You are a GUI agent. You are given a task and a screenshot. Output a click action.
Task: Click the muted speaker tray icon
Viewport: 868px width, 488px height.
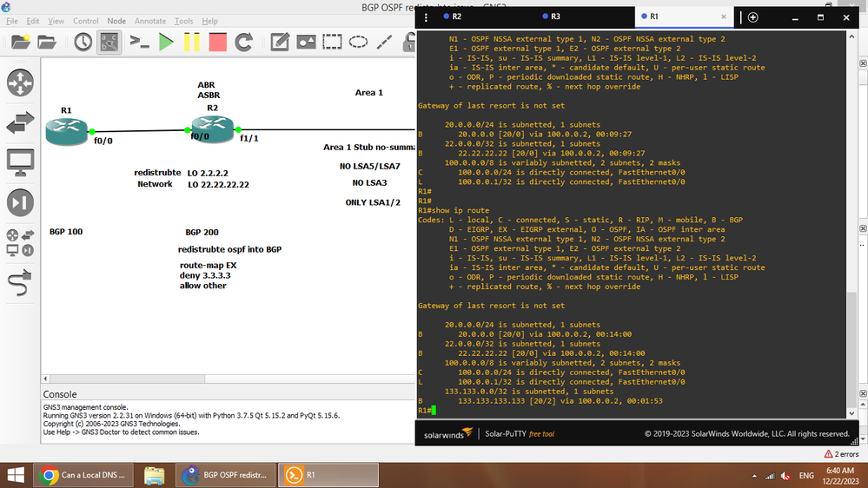click(785, 476)
